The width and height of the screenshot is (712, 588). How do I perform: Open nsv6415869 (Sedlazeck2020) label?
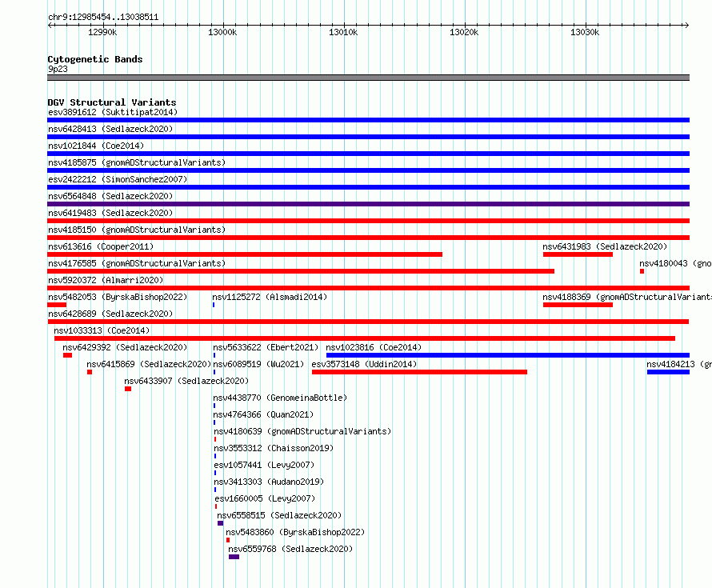pos(149,364)
